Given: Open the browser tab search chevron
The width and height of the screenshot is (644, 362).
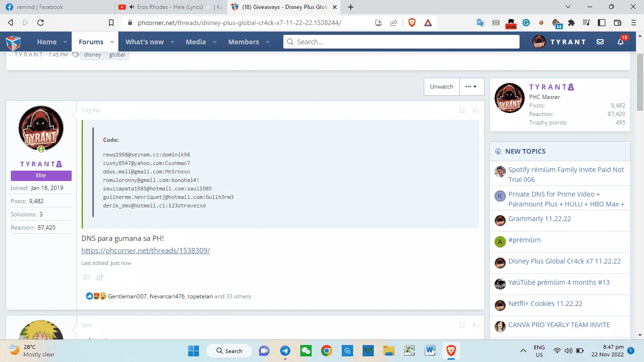Looking at the screenshot, I should pyautogui.click(x=568, y=7).
